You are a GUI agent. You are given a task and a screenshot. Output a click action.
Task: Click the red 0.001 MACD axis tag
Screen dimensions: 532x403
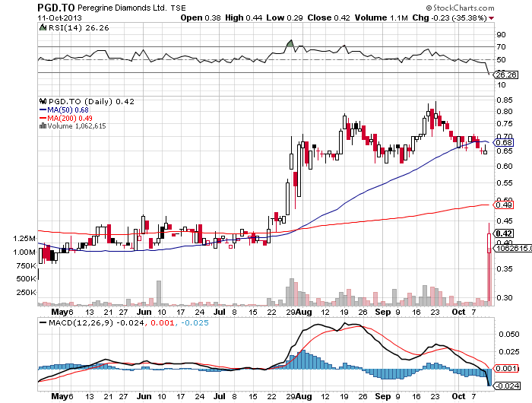click(x=505, y=369)
